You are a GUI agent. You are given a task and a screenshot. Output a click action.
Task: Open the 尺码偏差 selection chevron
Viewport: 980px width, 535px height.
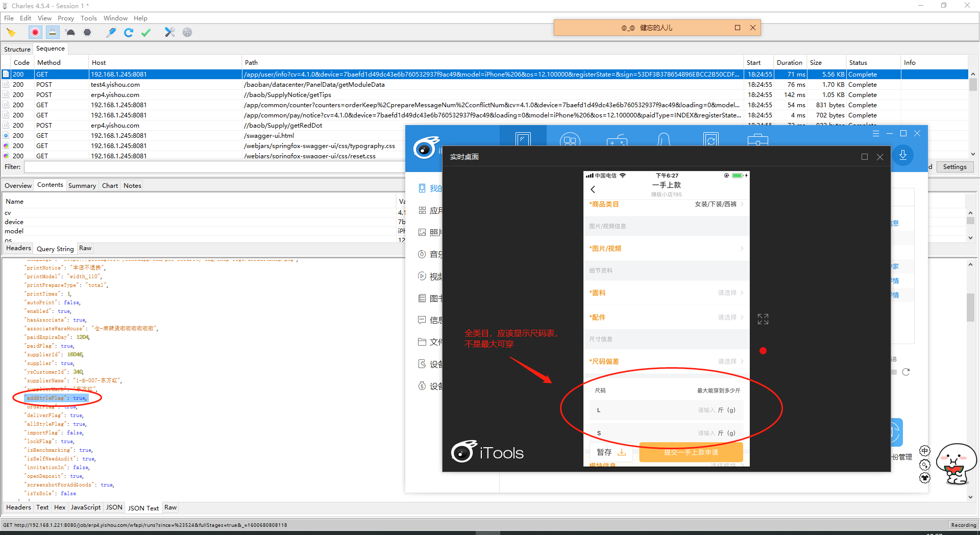pos(742,361)
